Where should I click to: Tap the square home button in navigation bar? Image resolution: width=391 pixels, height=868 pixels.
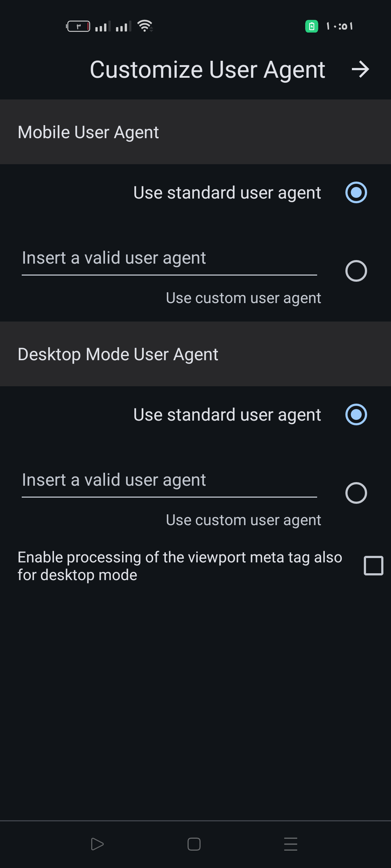point(194,844)
